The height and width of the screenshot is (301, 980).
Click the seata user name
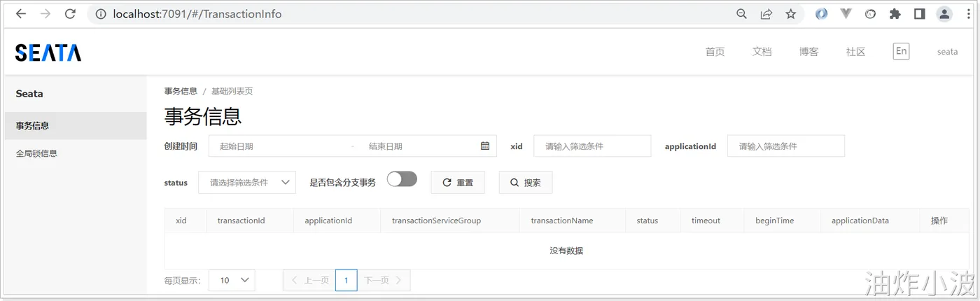point(947,52)
